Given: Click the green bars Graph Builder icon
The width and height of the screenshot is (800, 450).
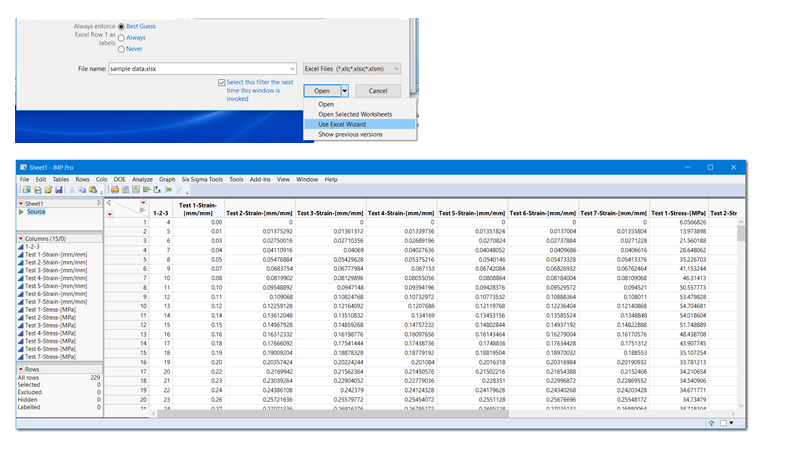Looking at the screenshot, I should click(146, 190).
